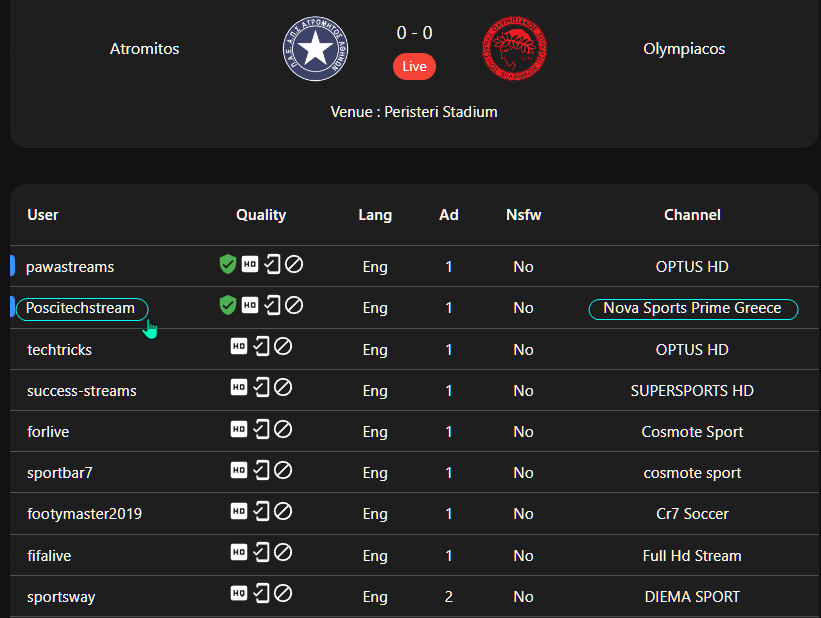
Task: Select OPTUS HD channel for techtricks
Action: [692, 350]
